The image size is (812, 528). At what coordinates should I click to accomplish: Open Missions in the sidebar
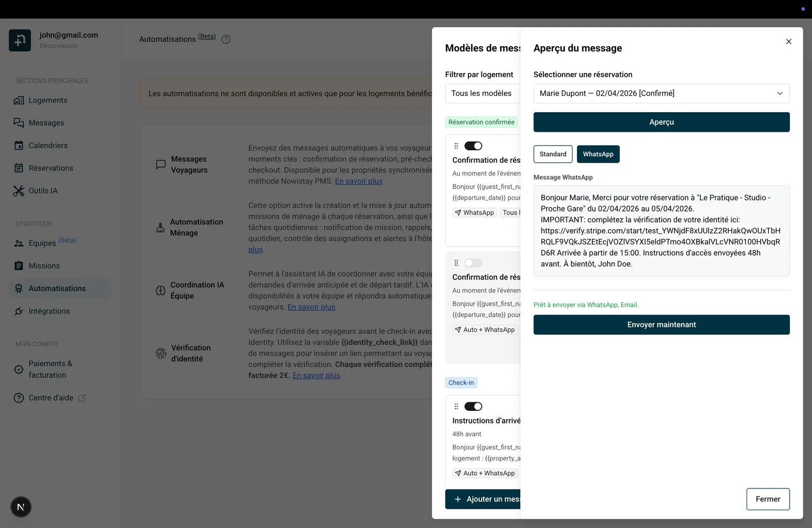point(60,266)
